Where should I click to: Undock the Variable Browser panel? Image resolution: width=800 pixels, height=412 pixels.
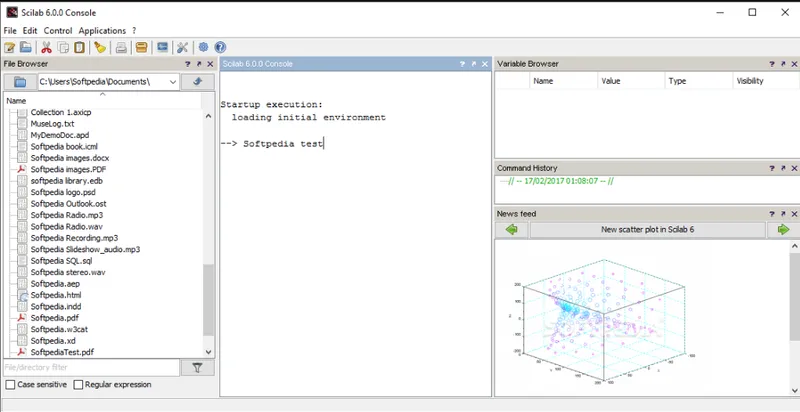(x=784, y=64)
